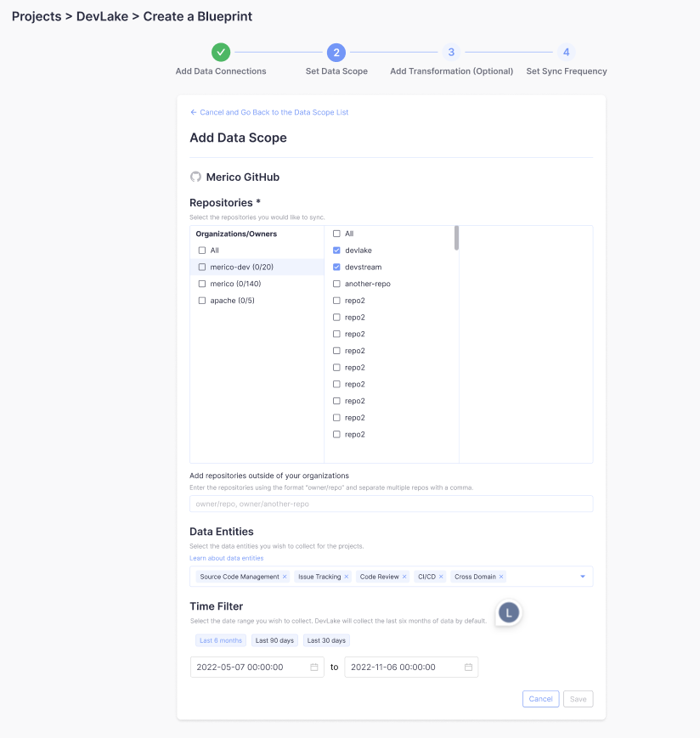
Task: Click DevLake in the breadcrumb
Action: [x=102, y=16]
